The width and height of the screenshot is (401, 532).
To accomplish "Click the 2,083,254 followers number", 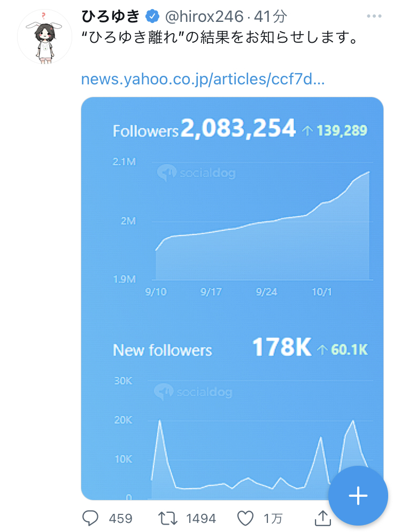I will [238, 128].
